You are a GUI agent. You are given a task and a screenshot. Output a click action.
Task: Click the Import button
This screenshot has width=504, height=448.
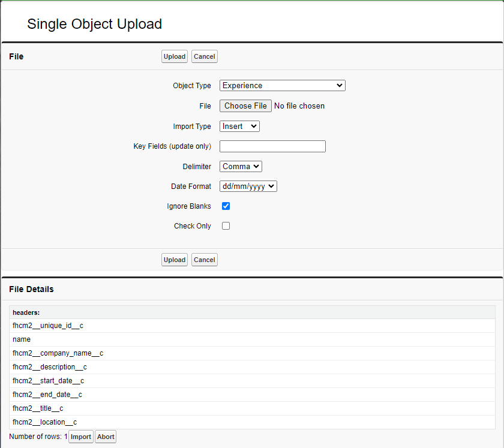81,437
